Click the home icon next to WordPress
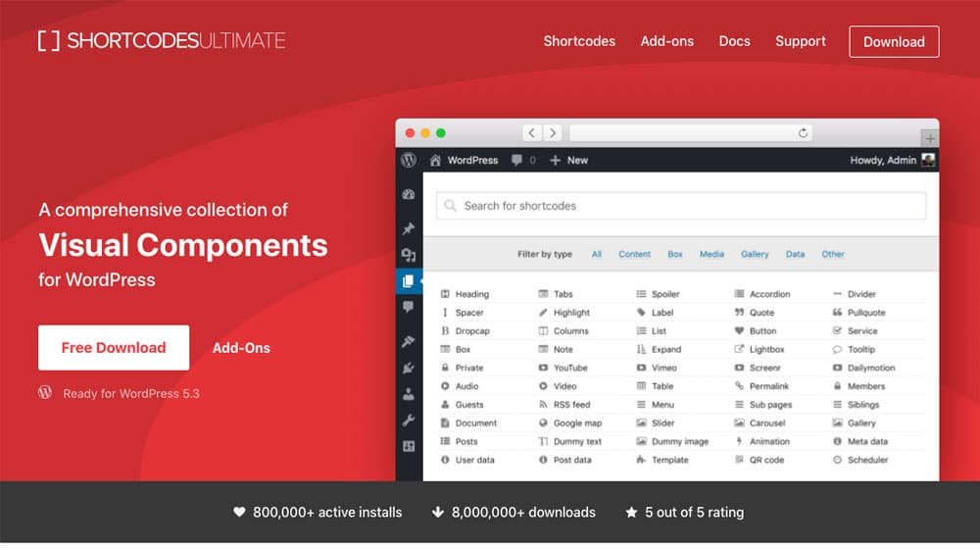The image size is (980, 549). coord(435,161)
